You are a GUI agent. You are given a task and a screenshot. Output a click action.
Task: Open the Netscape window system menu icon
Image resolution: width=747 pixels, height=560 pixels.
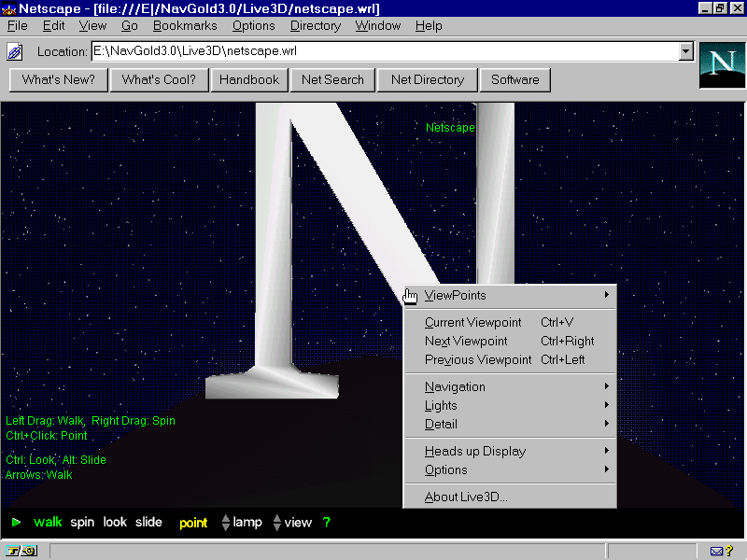[x=8, y=8]
